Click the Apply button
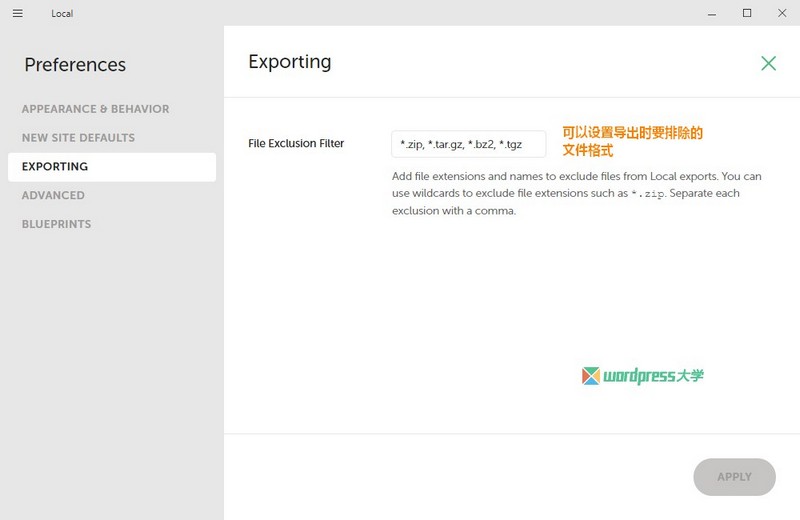This screenshot has height=520, width=800. (734, 477)
